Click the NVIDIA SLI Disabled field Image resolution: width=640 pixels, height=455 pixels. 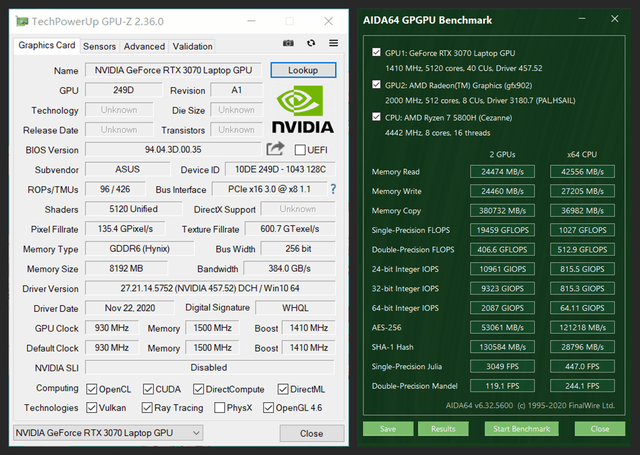(210, 367)
